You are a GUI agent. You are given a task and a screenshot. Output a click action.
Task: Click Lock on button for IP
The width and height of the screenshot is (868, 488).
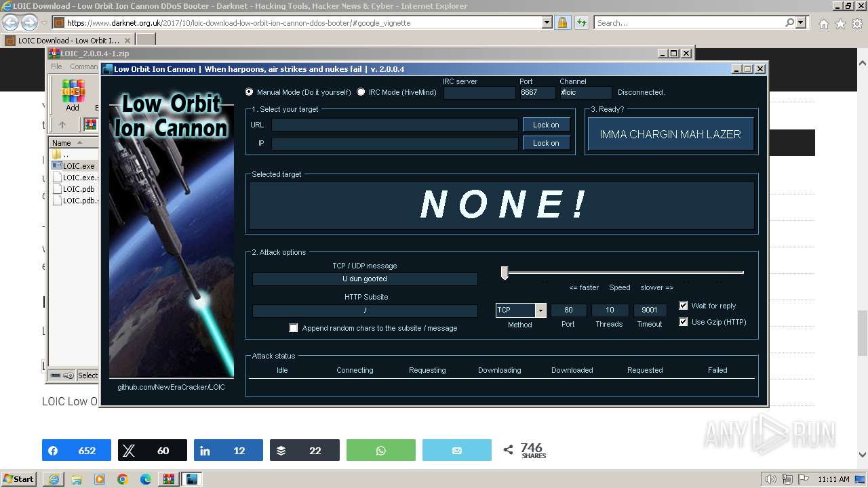click(x=546, y=143)
